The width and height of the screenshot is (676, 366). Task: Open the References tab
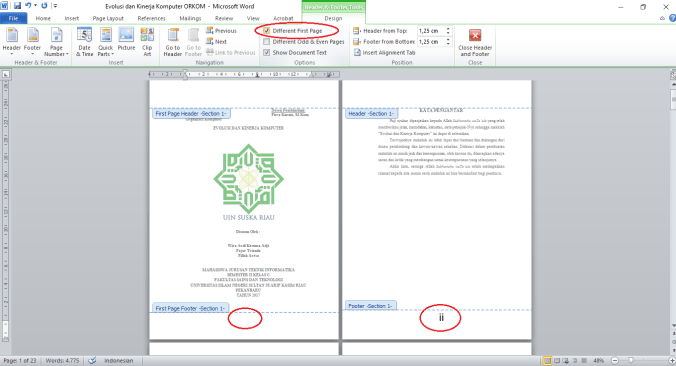151,18
